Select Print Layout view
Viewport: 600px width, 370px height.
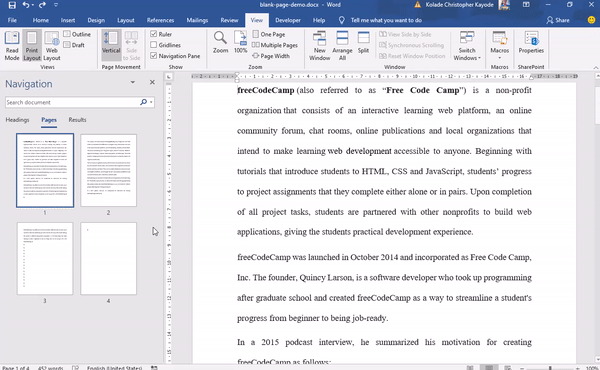tap(32, 46)
